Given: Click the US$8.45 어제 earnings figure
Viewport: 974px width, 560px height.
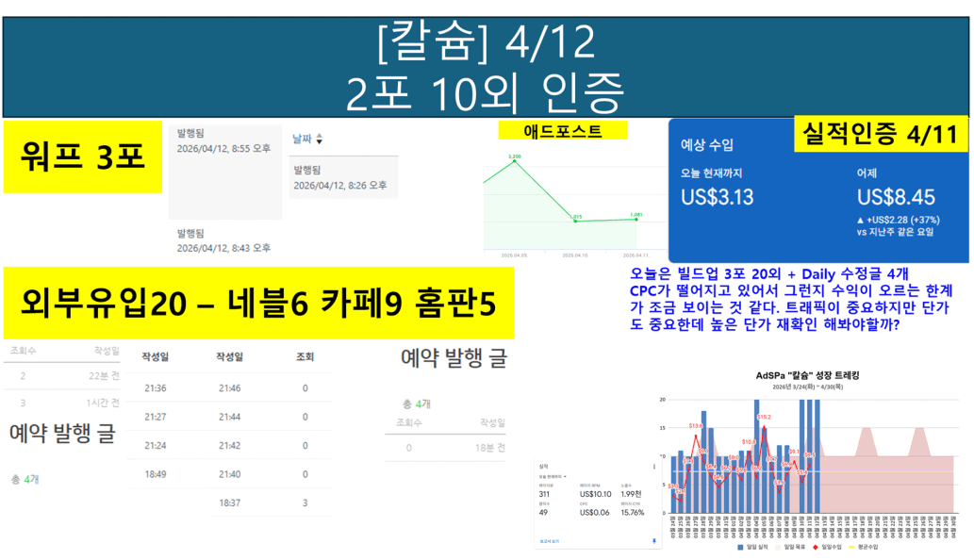Looking at the screenshot, I should [896, 197].
